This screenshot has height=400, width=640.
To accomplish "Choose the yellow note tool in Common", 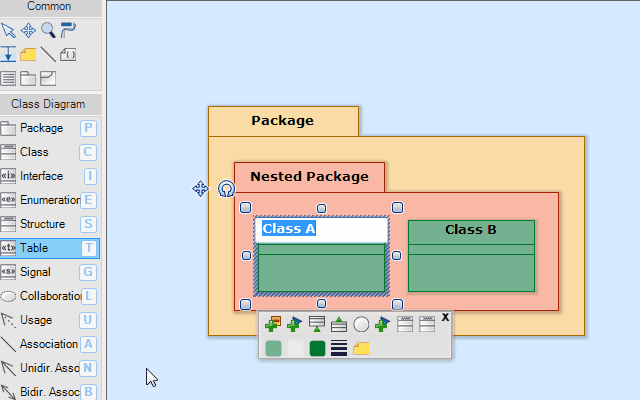I will tap(28, 54).
